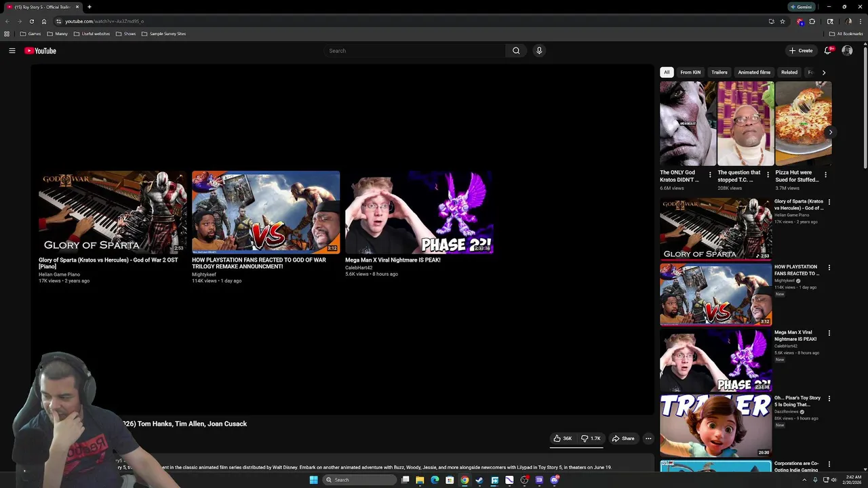This screenshot has height=488, width=868.
Task: Show next shorts with the shelf arrow
Action: [x=829, y=132]
